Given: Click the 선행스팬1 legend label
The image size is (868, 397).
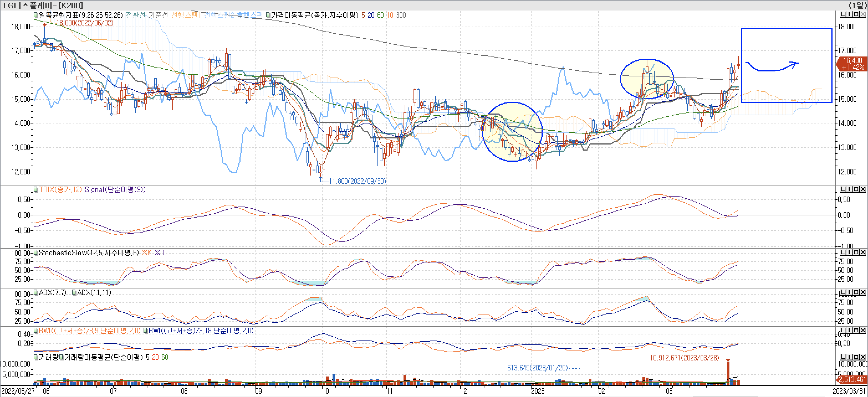Looking at the screenshot, I should click(186, 15).
